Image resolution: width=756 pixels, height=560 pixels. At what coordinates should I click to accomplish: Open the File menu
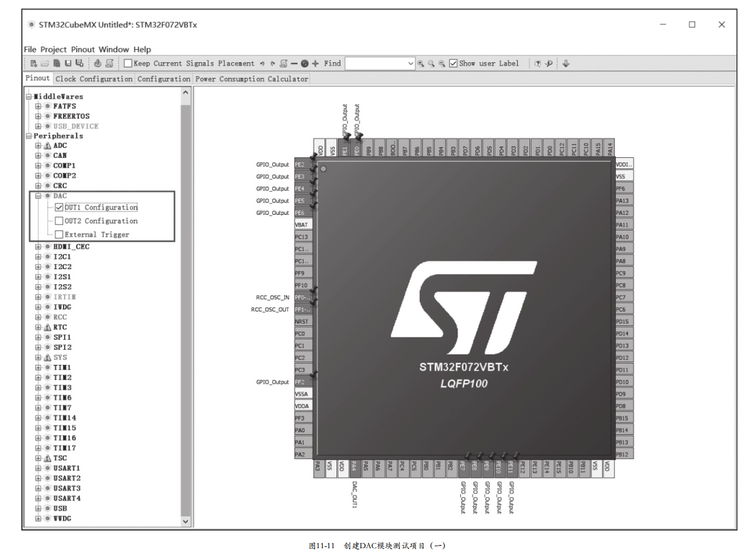(30, 49)
